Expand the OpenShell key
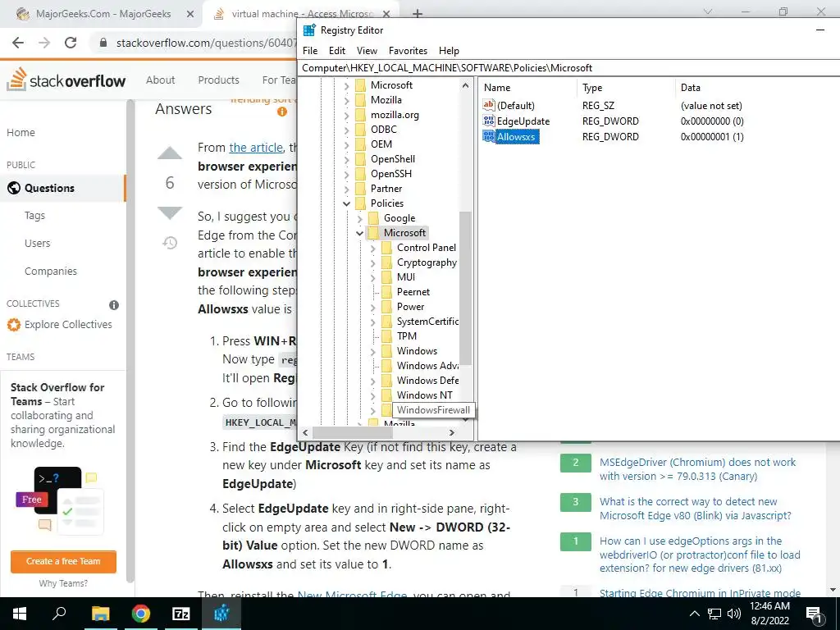The height and width of the screenshot is (630, 840). [x=347, y=159]
